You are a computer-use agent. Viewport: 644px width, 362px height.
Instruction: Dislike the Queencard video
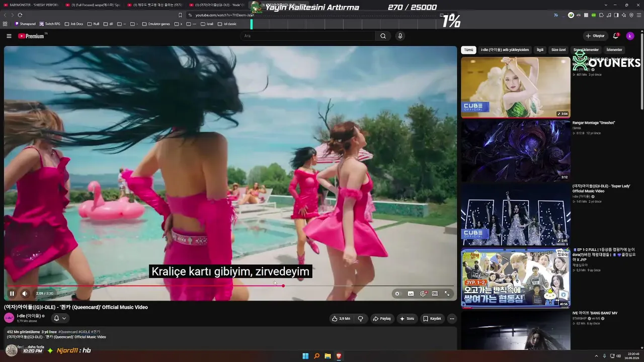coord(360,318)
